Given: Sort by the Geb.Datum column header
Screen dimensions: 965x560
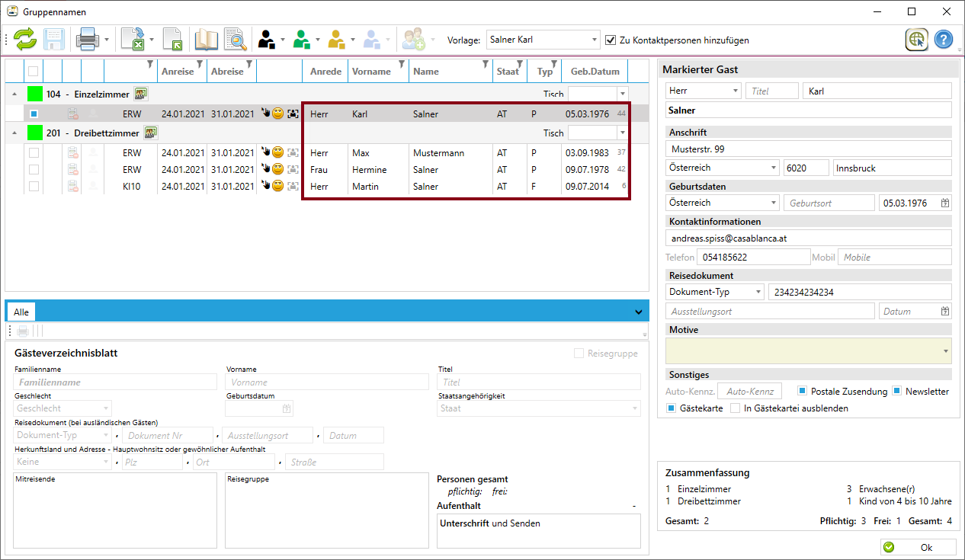Looking at the screenshot, I should pyautogui.click(x=595, y=71).
